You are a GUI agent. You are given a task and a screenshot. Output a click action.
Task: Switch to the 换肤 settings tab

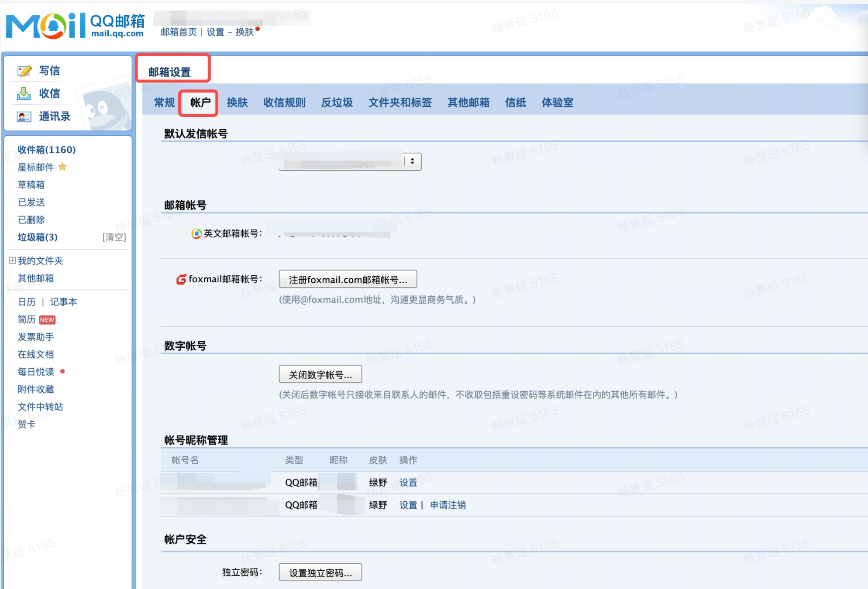pos(237,103)
